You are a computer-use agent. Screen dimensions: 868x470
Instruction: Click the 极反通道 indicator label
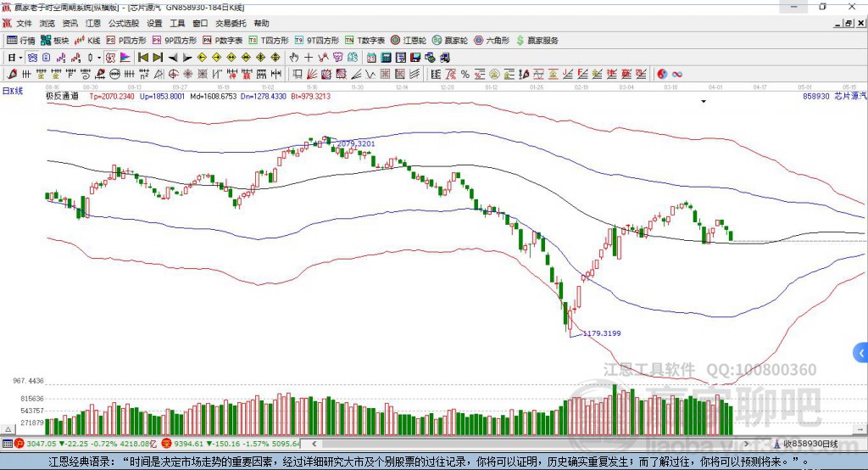pos(62,96)
